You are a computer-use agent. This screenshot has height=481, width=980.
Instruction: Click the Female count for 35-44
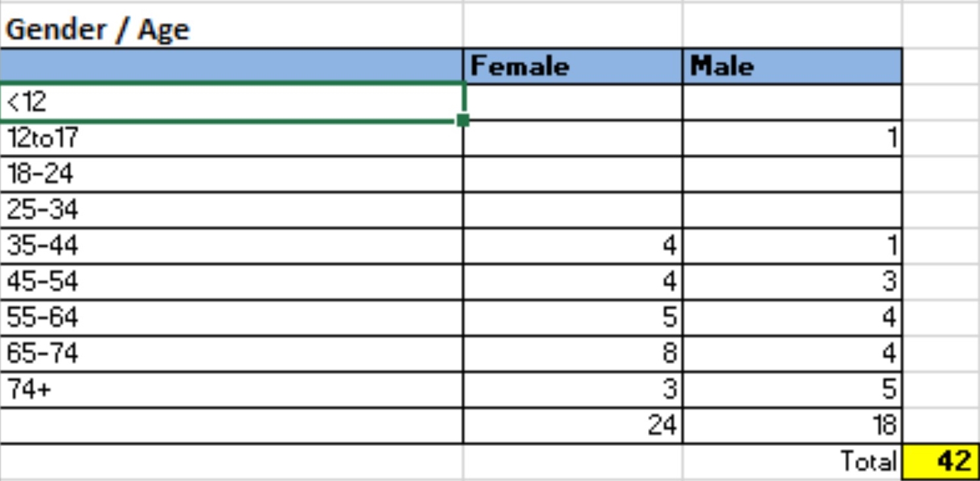(x=573, y=246)
